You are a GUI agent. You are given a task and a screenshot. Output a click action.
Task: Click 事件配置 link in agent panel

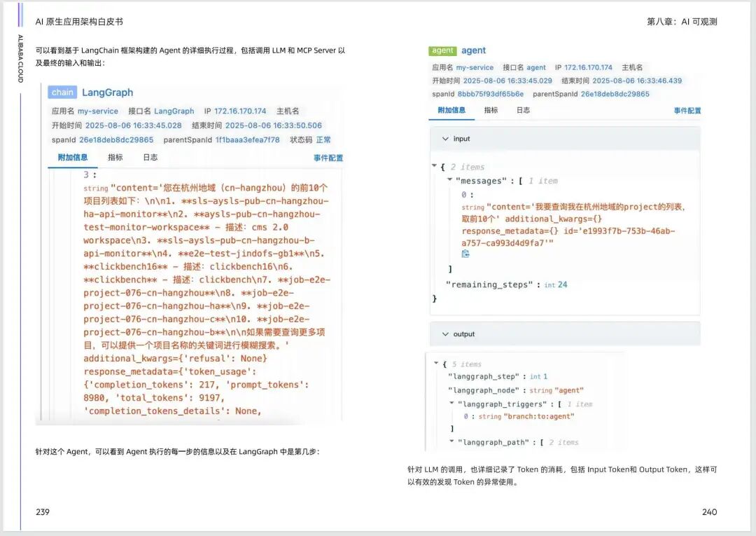(687, 111)
